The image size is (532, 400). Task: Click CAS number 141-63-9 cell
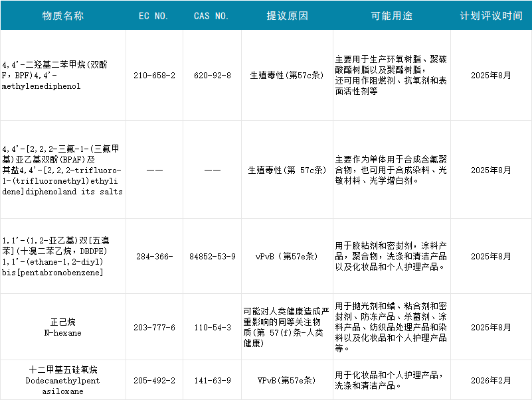(x=212, y=380)
